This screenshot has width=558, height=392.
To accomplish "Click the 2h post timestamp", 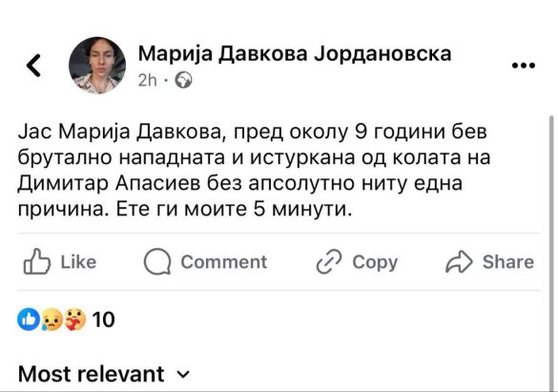I will 147,80.
